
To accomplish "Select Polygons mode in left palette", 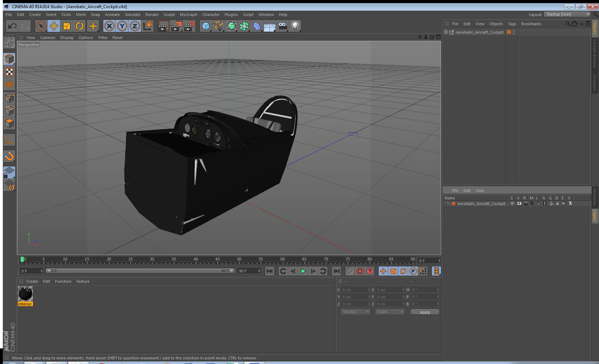I will point(9,123).
